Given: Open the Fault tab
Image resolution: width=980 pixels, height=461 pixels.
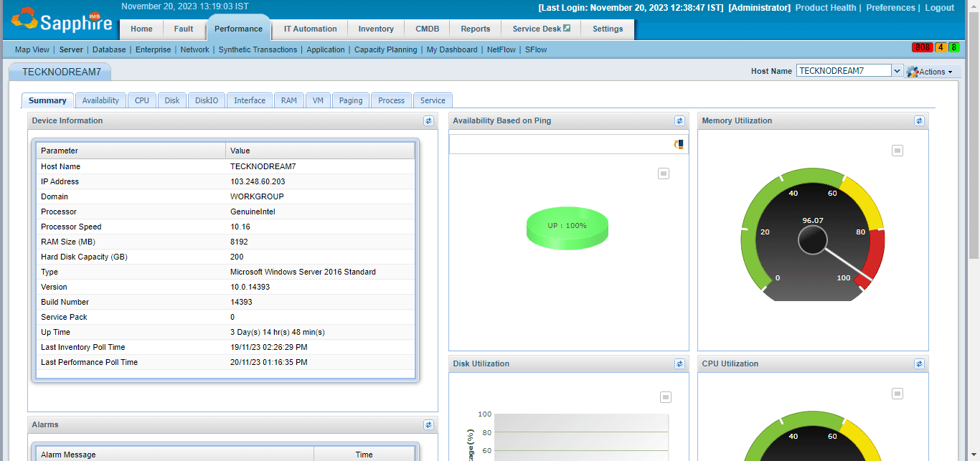Looking at the screenshot, I should coord(184,29).
